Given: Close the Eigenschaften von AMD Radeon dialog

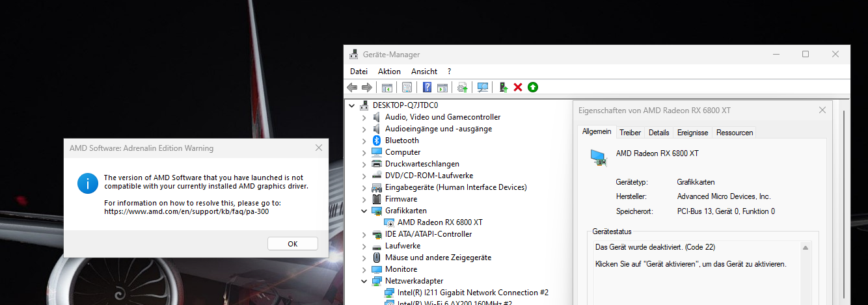Looking at the screenshot, I should point(822,111).
